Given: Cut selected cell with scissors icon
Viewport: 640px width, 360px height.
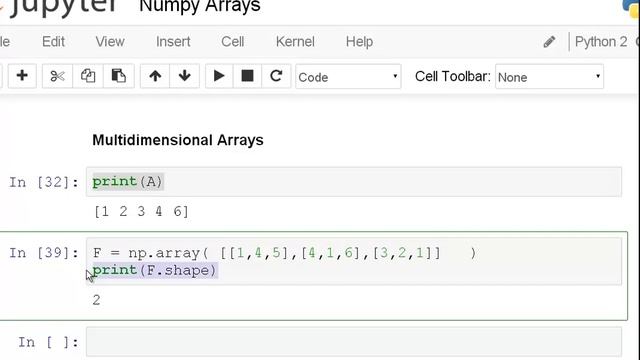Looking at the screenshot, I should click(58, 76).
